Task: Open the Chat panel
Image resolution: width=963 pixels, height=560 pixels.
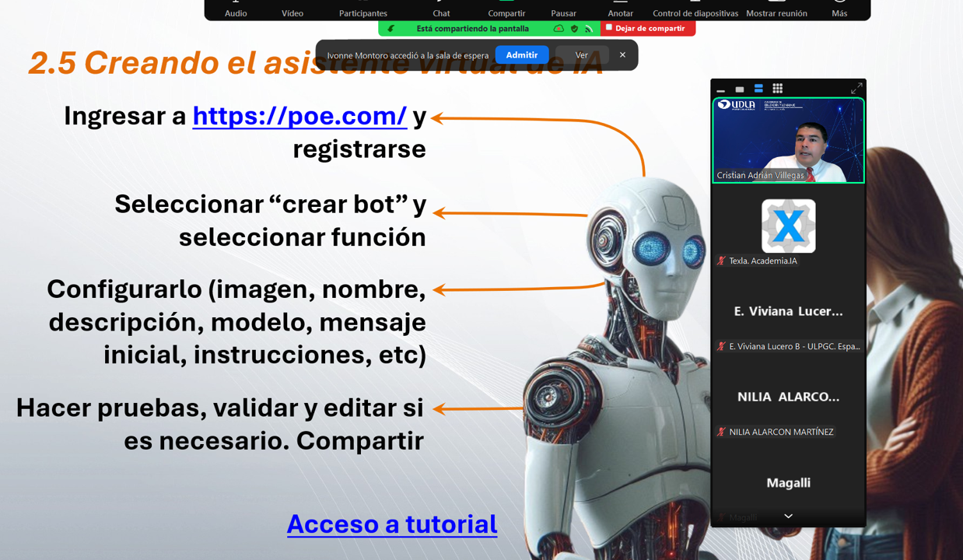Action: (441, 9)
